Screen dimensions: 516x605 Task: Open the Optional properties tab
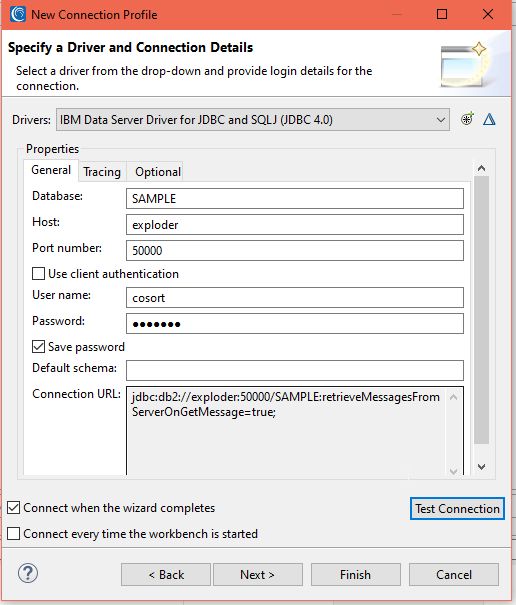tap(158, 172)
